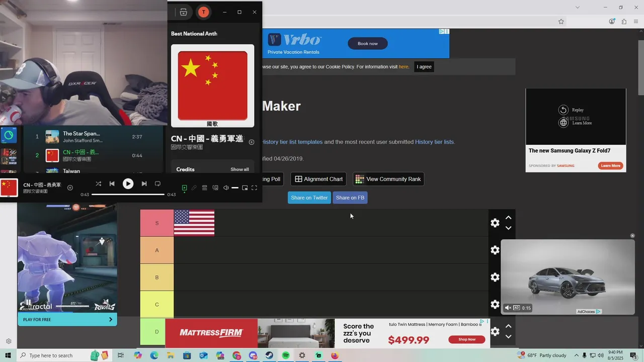Image resolution: width=644 pixels, height=362 pixels.
Task: Click China flag album art in Now Playing
Action: coord(212,85)
